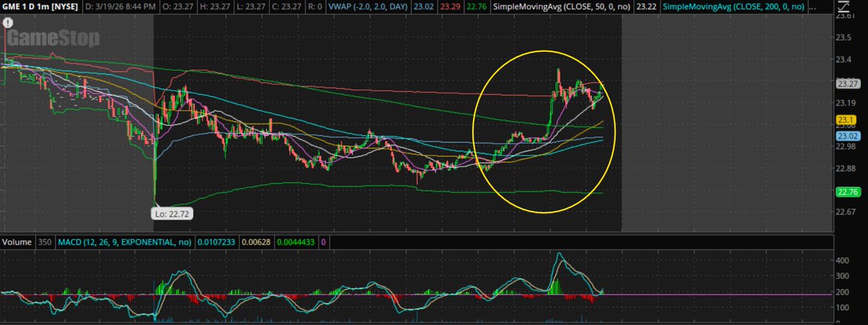Click the 22.67 price axis label
The width and height of the screenshot is (868, 325).
coord(846,213)
